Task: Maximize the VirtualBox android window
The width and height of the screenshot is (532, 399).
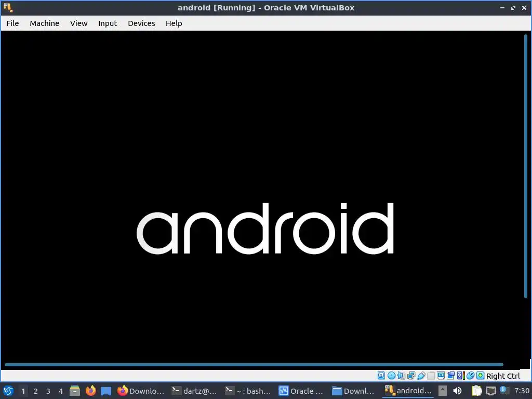Action: click(x=513, y=7)
